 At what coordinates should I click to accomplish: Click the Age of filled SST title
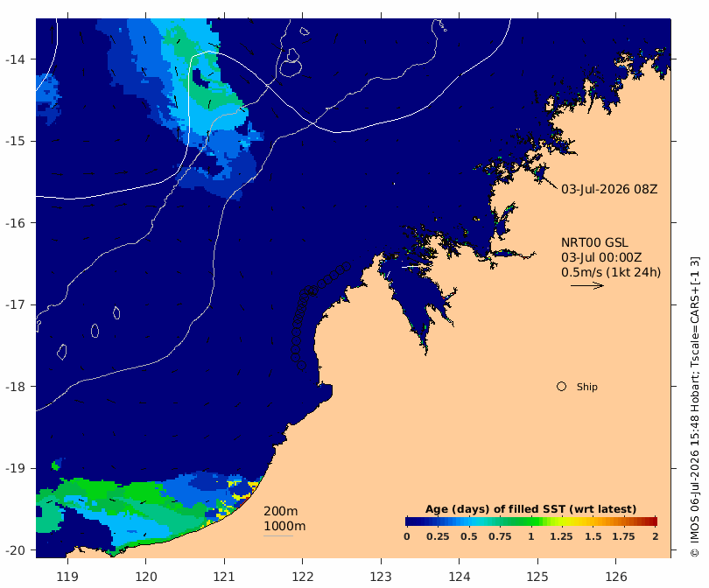tap(530, 509)
